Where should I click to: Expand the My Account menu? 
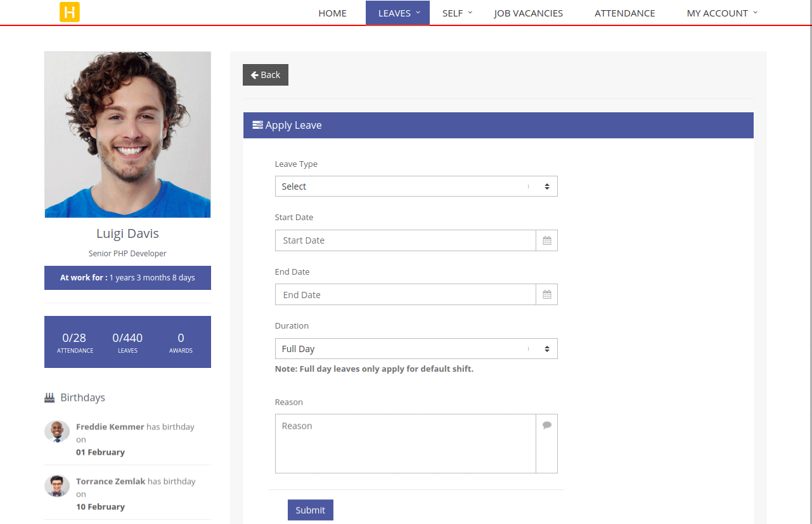[x=722, y=13]
